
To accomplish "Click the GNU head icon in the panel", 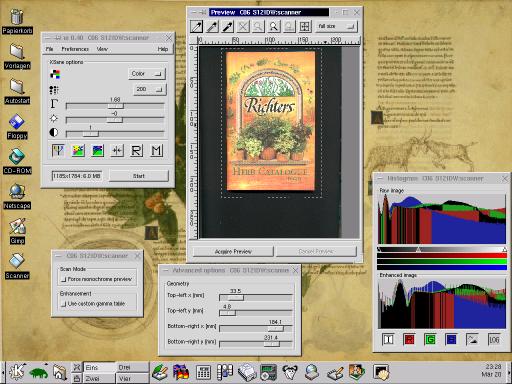I will 290,372.
